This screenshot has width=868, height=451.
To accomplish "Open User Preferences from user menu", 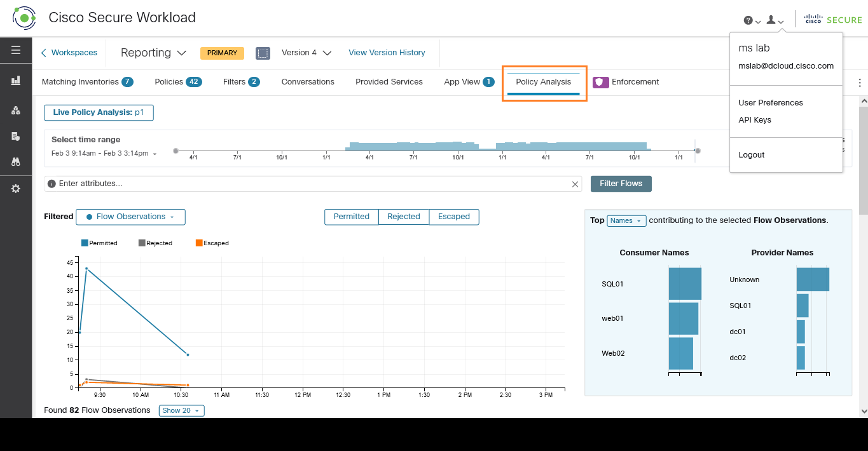I will (771, 103).
